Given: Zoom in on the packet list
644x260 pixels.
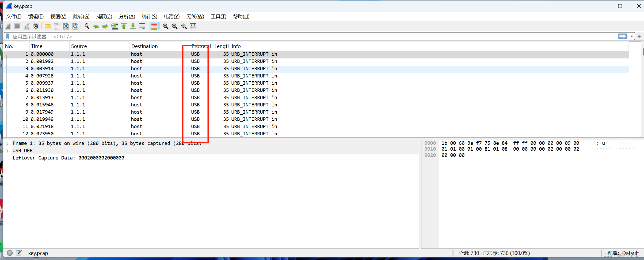Looking at the screenshot, I should (165, 26).
